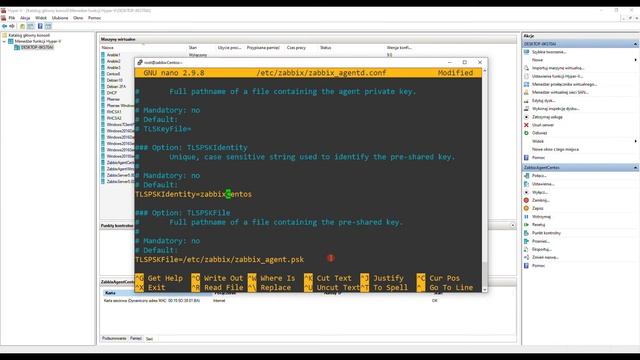Click the Szybkie tworzenie icon in Akcje
This screenshot has height=360, width=640.
pos(526,52)
